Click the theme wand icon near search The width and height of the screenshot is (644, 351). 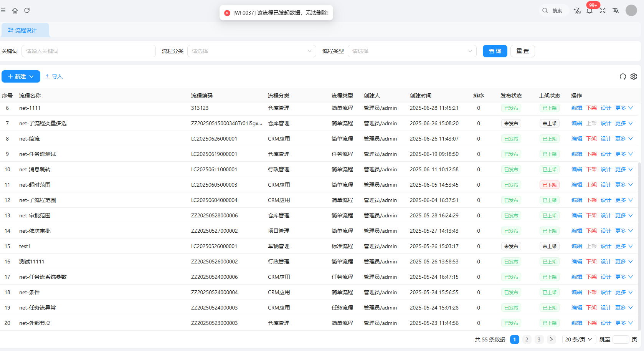577,10
